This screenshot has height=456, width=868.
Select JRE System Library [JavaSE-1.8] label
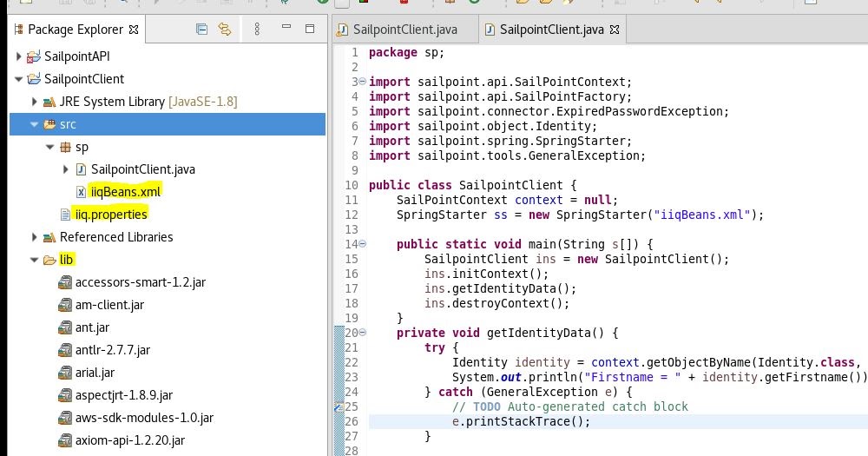click(148, 102)
